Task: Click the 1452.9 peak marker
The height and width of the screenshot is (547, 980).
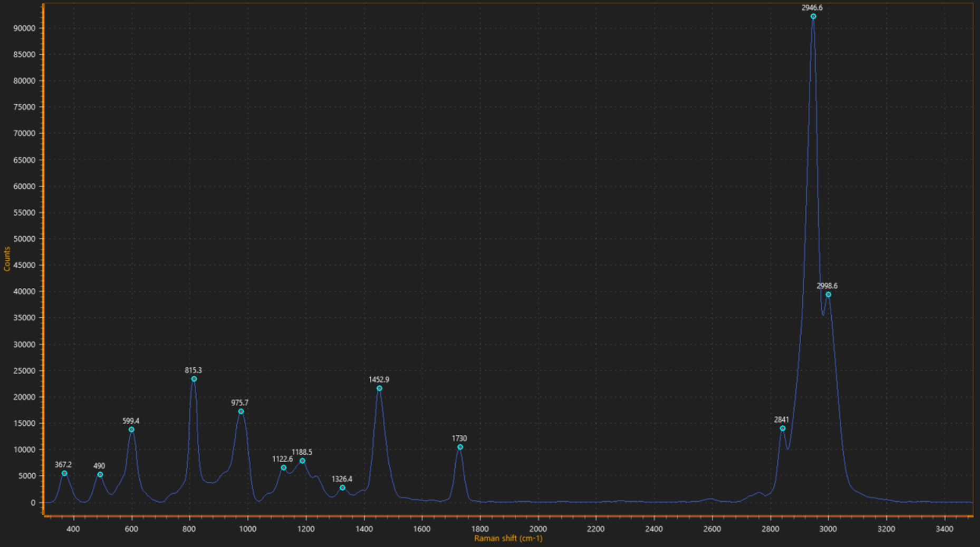Action: pyautogui.click(x=379, y=388)
